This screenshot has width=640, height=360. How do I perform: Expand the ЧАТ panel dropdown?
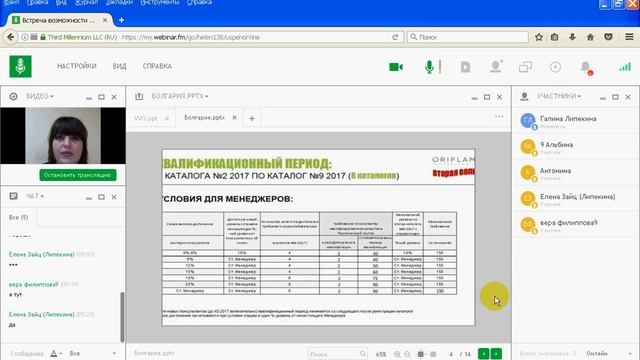point(35,196)
